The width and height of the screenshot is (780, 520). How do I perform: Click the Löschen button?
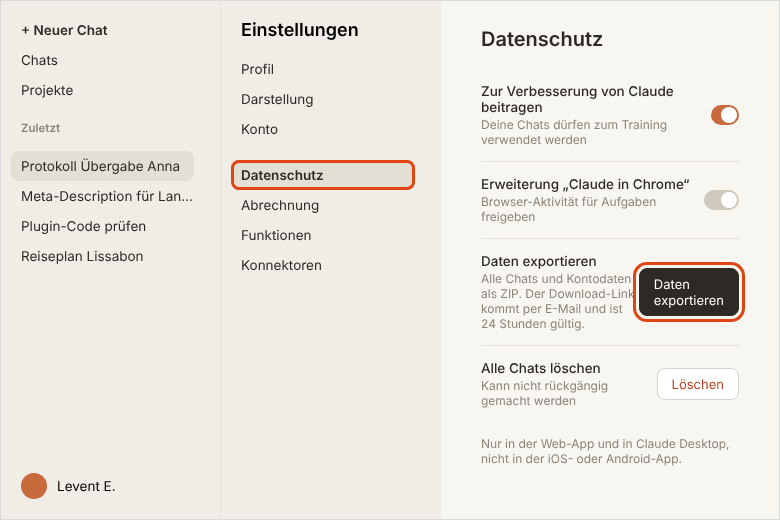[x=697, y=384]
